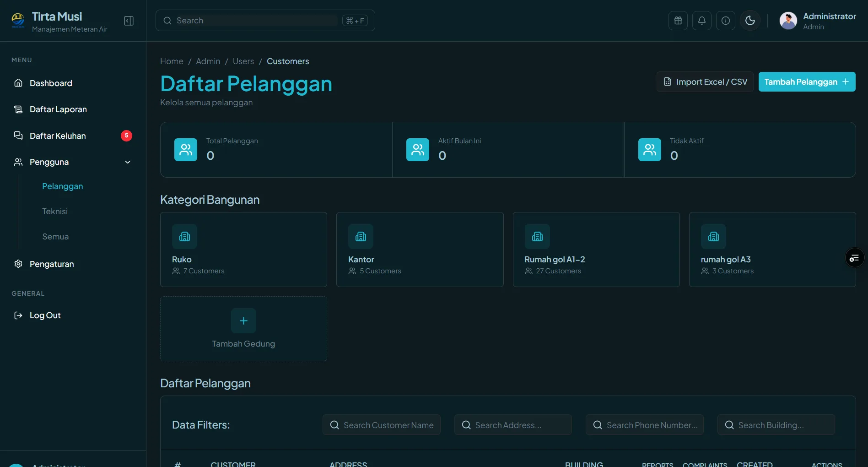Select the Rumah gol A1-2 category card
This screenshot has height=467, width=868.
point(596,250)
